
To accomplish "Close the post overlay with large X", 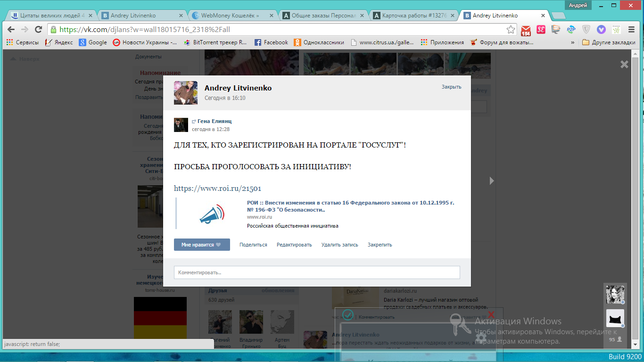I will pos(624,65).
